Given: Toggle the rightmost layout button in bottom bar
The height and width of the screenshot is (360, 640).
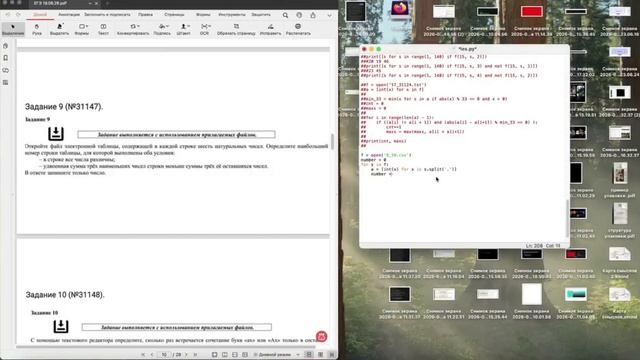Looking at the screenshot, I should point(332,355).
